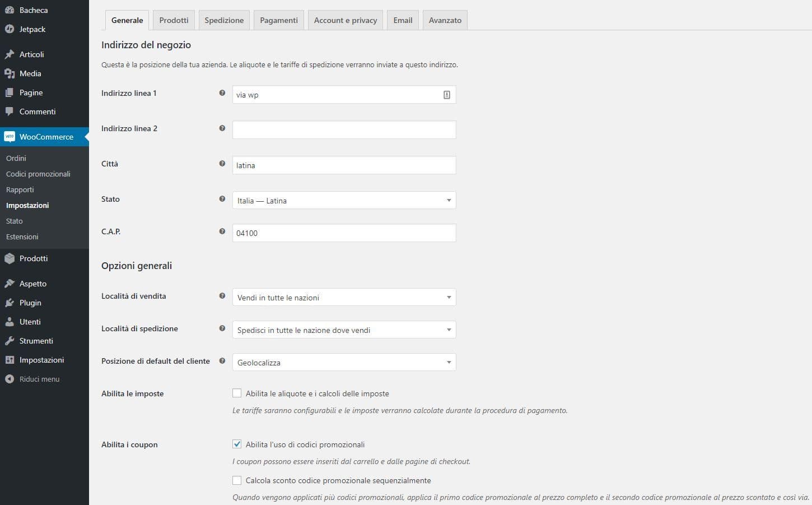Click the Riduci menu label

(39, 379)
